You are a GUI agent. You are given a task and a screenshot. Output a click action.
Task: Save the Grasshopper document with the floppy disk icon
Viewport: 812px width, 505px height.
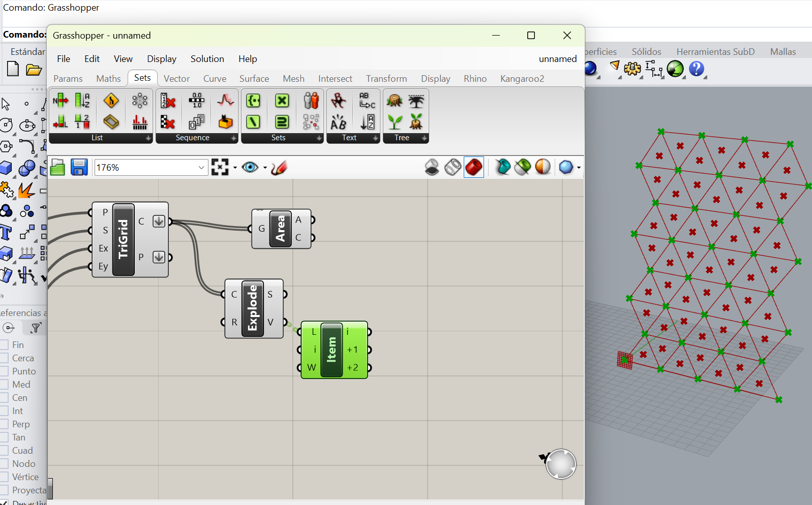[79, 167]
